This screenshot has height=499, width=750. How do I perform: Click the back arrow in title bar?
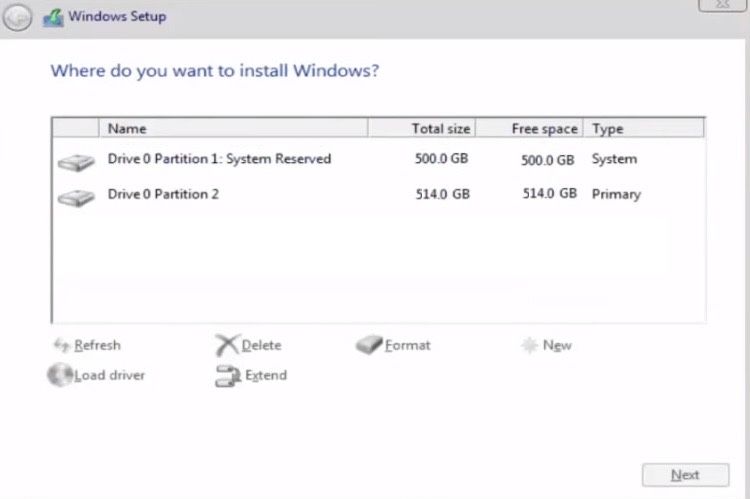tap(18, 17)
